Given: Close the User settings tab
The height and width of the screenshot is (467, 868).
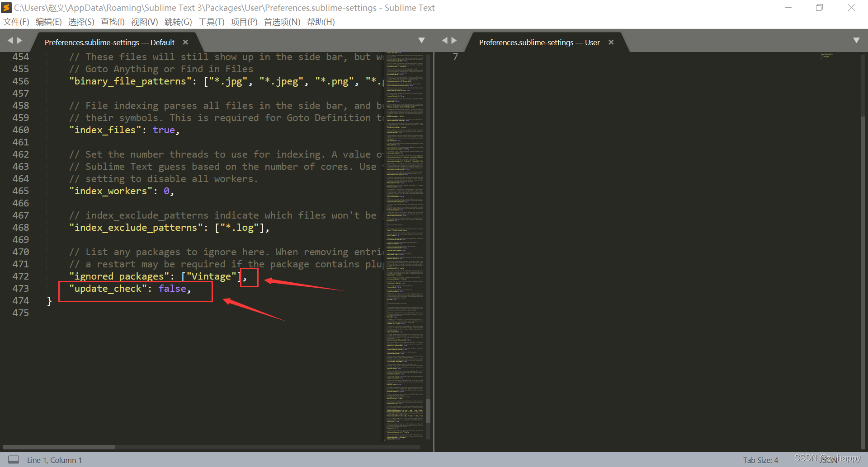Looking at the screenshot, I should click(x=611, y=42).
